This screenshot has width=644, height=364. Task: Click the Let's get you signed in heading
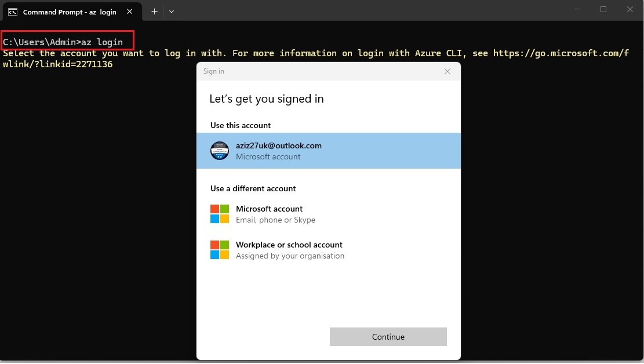point(266,99)
